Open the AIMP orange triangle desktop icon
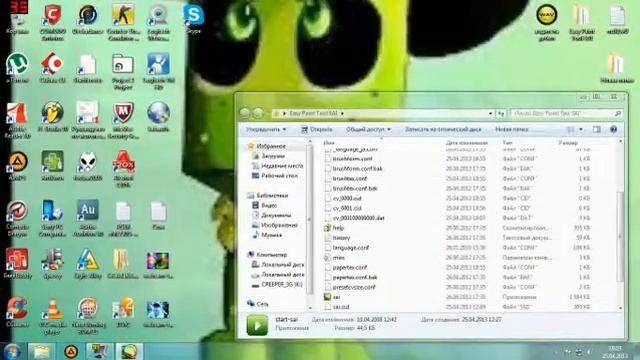 click(x=17, y=165)
